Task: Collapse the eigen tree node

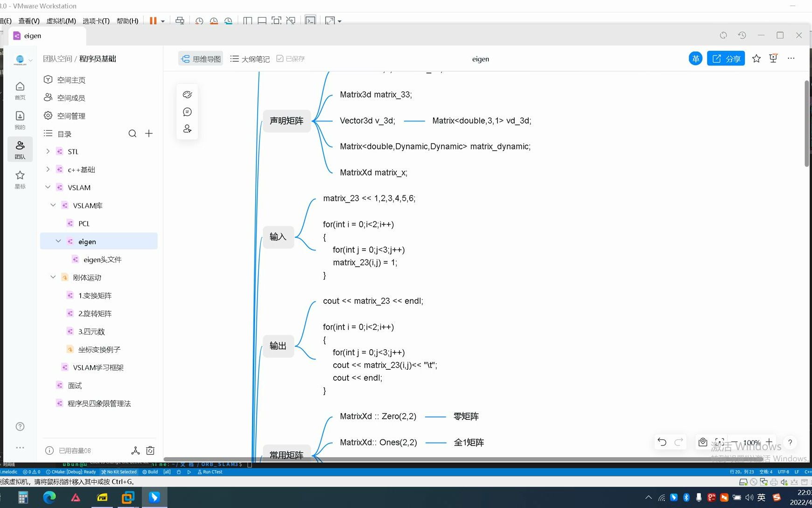Action: pyautogui.click(x=58, y=241)
